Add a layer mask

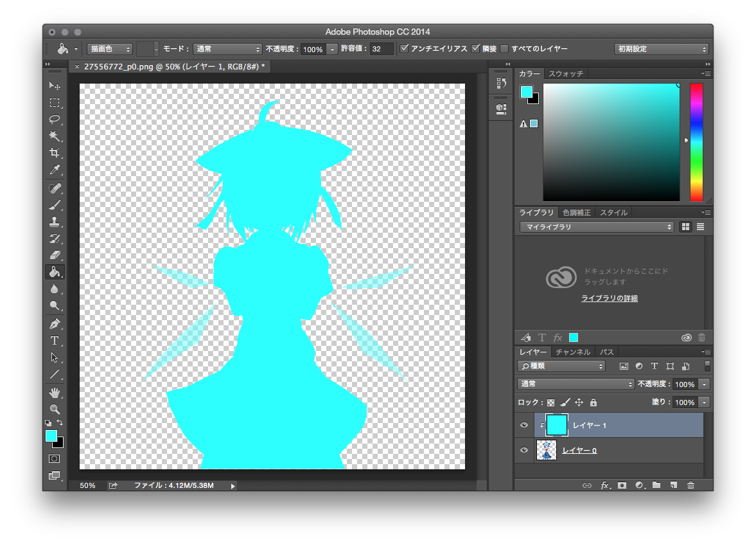pyautogui.click(x=622, y=485)
